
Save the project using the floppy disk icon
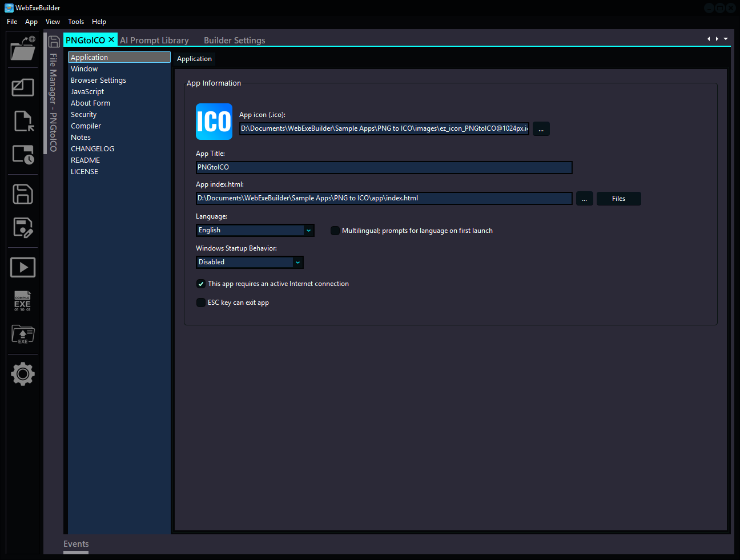pyautogui.click(x=22, y=194)
